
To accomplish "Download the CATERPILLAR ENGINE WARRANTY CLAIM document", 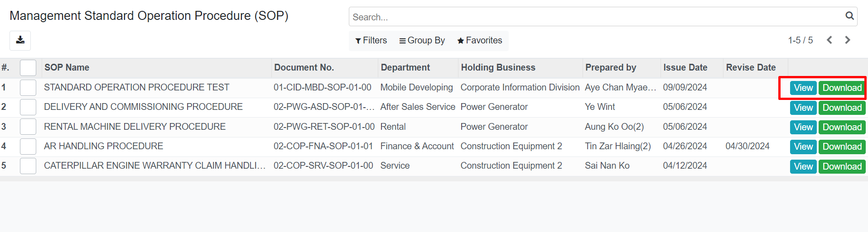I will pos(842,166).
